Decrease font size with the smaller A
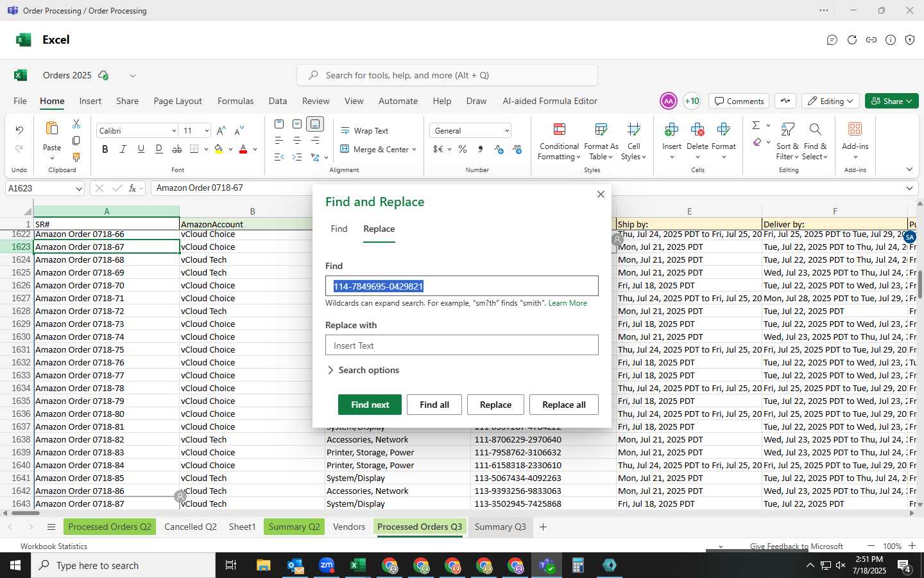This screenshot has width=924, height=578. point(239,131)
